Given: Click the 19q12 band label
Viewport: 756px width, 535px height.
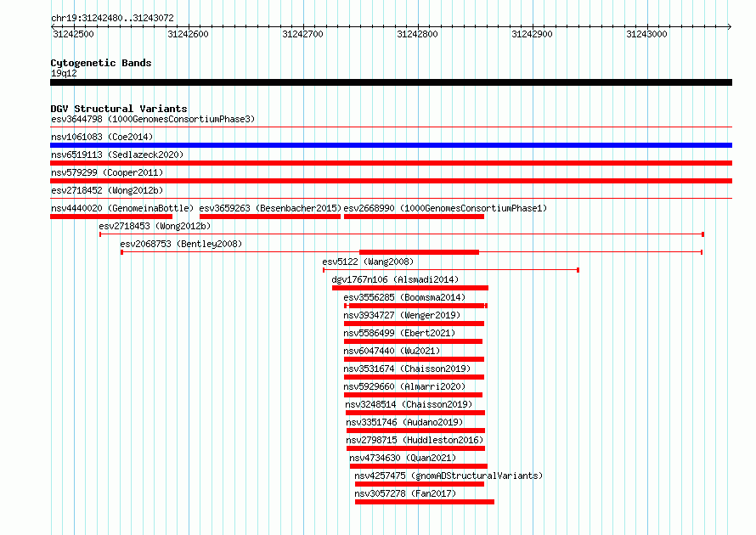Looking at the screenshot, I should coord(64,73).
